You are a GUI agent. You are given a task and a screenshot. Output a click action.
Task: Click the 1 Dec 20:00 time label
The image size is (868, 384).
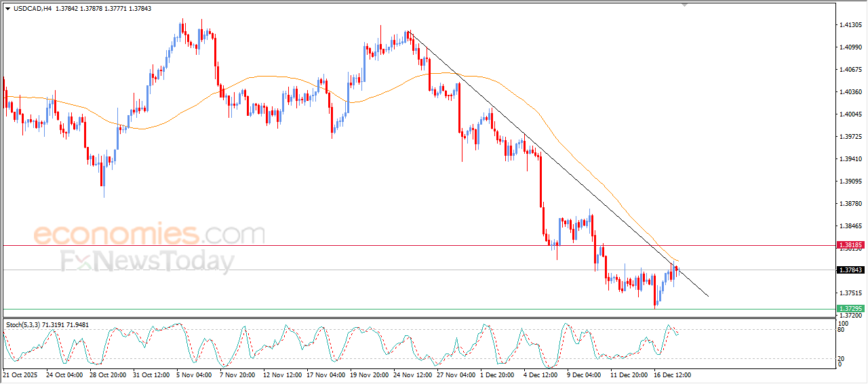coord(498,374)
